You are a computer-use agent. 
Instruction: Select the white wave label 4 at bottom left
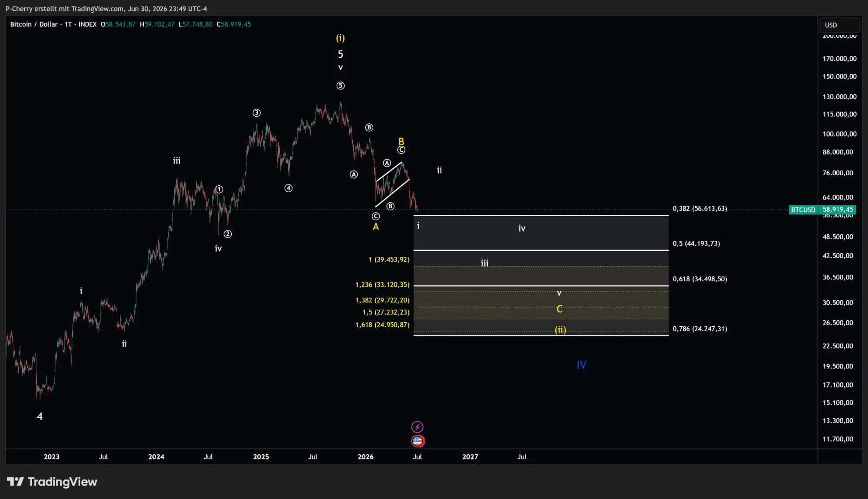(x=39, y=417)
